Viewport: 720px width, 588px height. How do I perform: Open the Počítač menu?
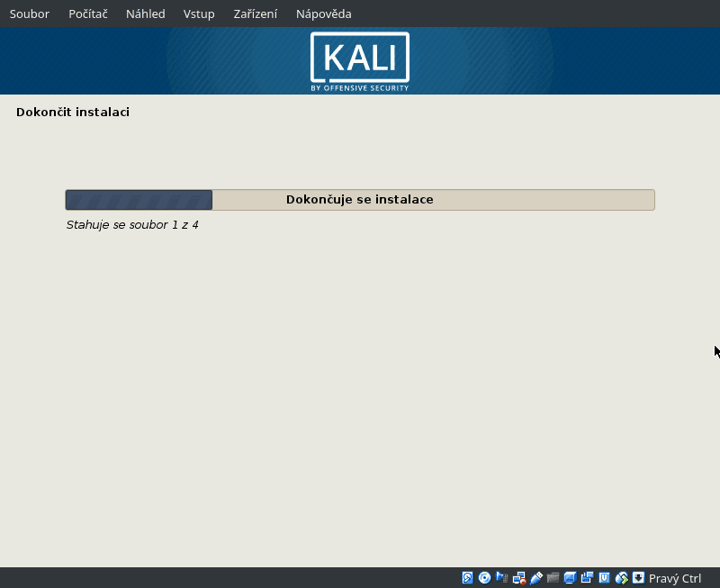(87, 14)
